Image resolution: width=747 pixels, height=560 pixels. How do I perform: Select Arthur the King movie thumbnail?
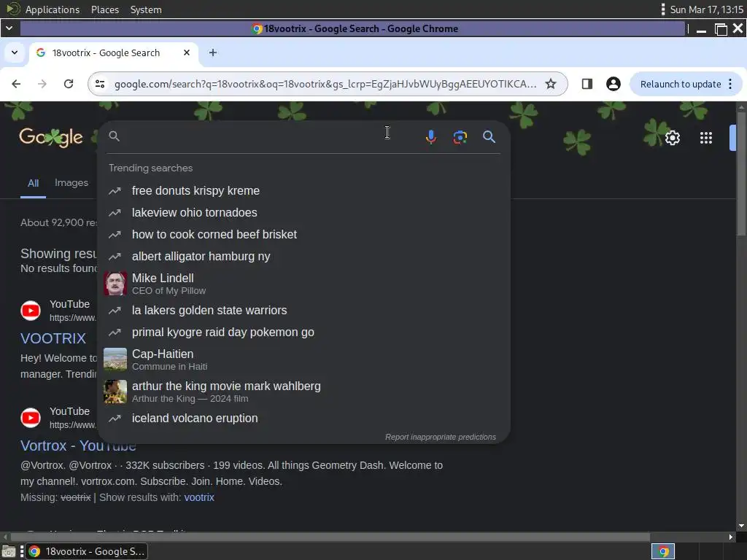point(115,392)
